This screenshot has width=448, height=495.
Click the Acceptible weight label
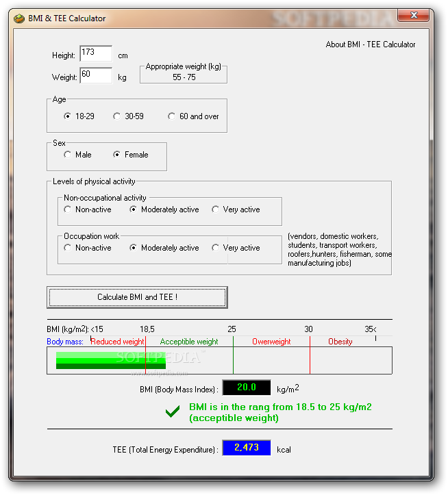point(189,342)
